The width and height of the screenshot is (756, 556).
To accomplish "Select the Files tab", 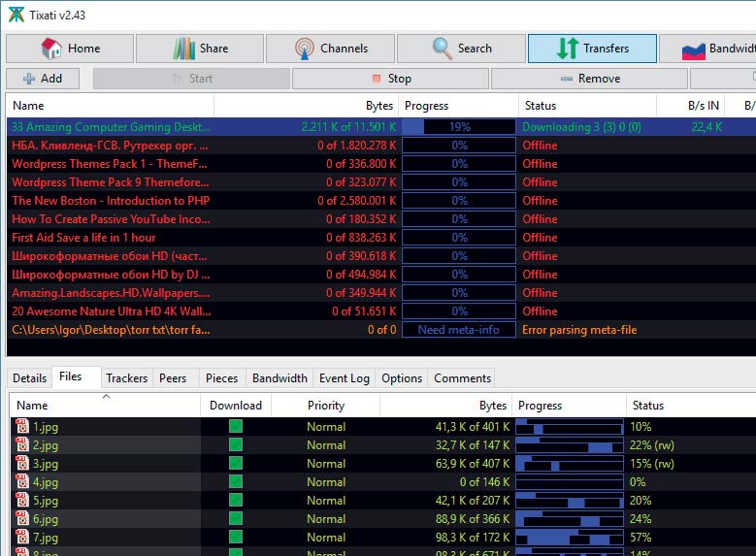I will [76, 376].
